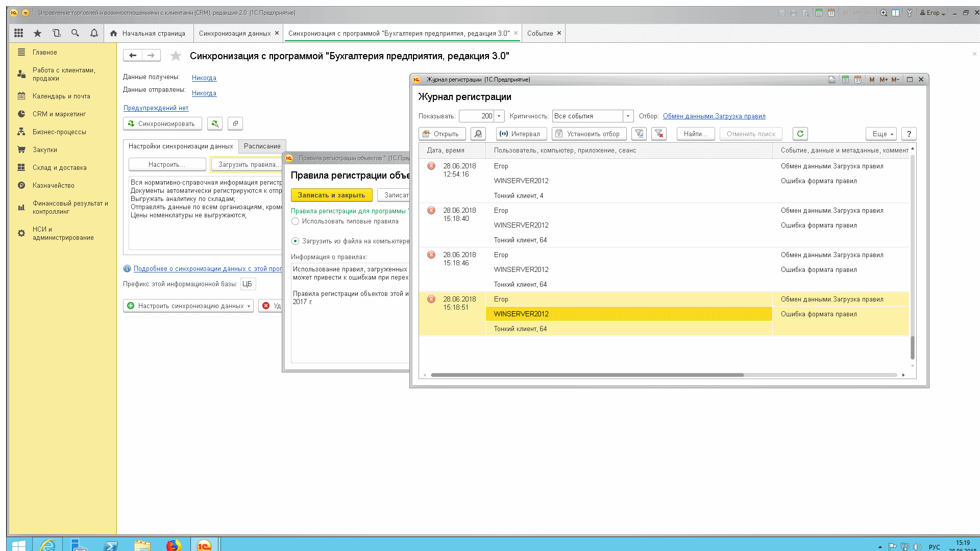This screenshot has height=551, width=980.
Task: Refresh the journal with green arrow
Action: 800,134
